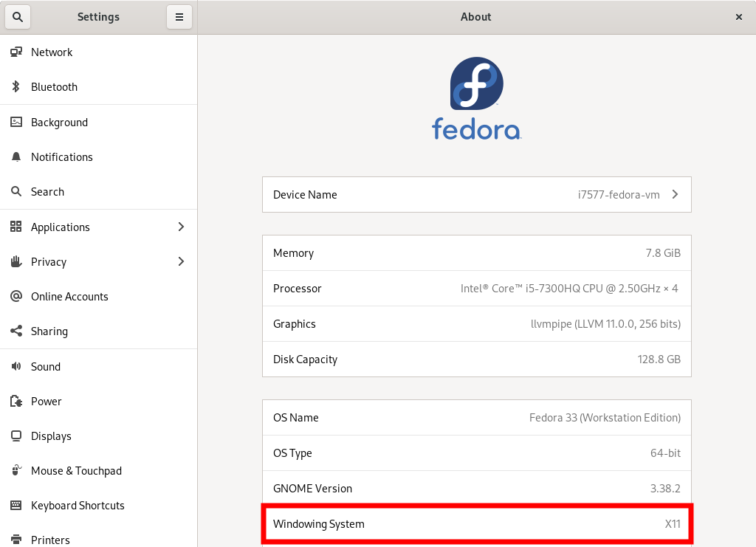
Task: Click the Sharing icon in sidebar
Action: pos(16,331)
